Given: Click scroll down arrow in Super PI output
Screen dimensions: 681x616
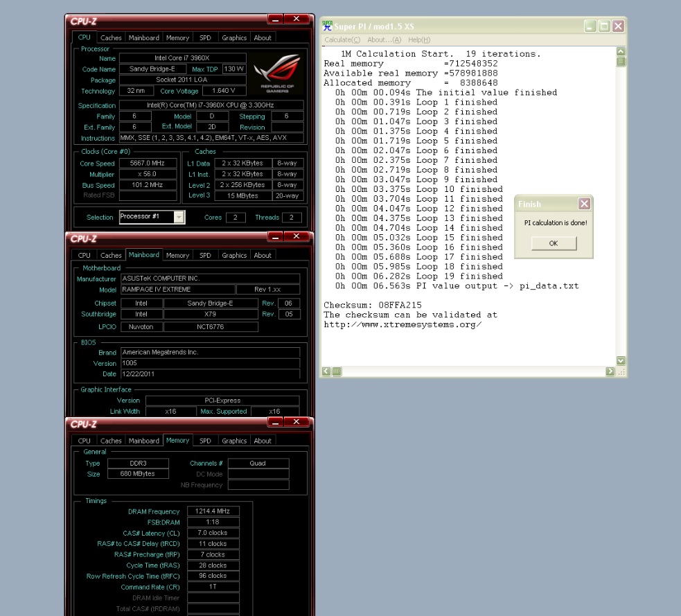Looking at the screenshot, I should pyautogui.click(x=621, y=360).
